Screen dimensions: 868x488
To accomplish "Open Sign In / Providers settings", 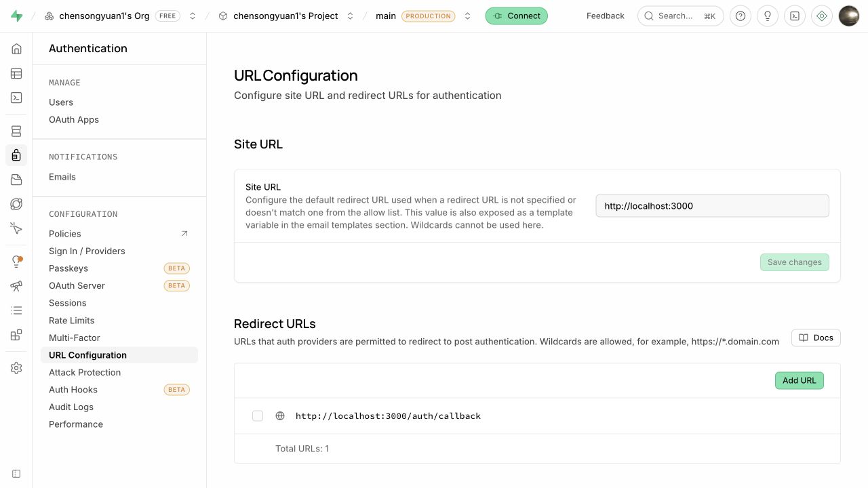I will pyautogui.click(x=119, y=251).
